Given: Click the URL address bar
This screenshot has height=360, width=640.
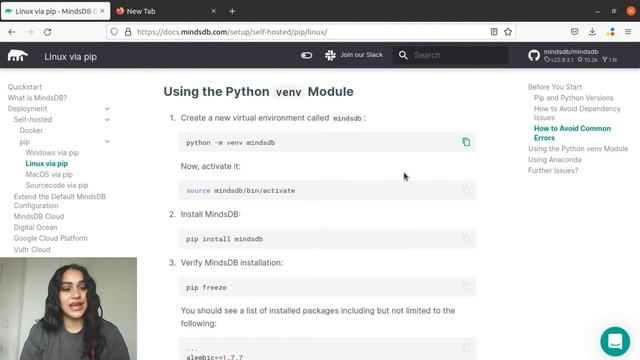Looking at the screenshot, I should (x=310, y=32).
